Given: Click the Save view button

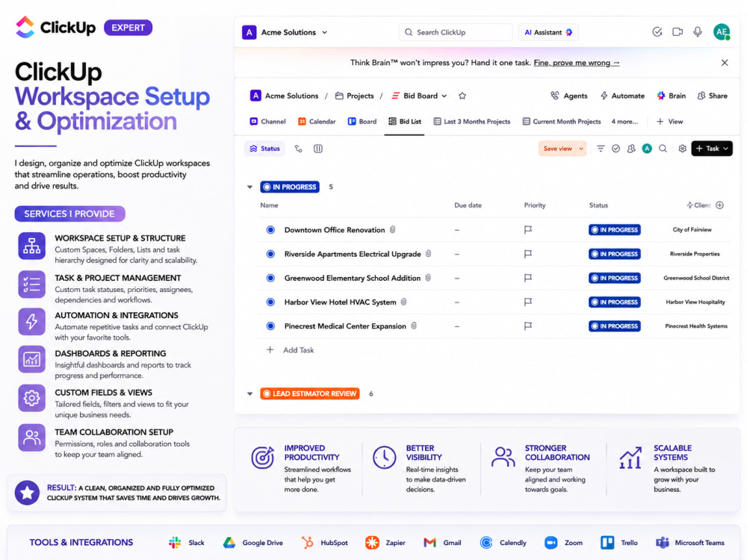Looking at the screenshot, I should pyautogui.click(x=557, y=149).
